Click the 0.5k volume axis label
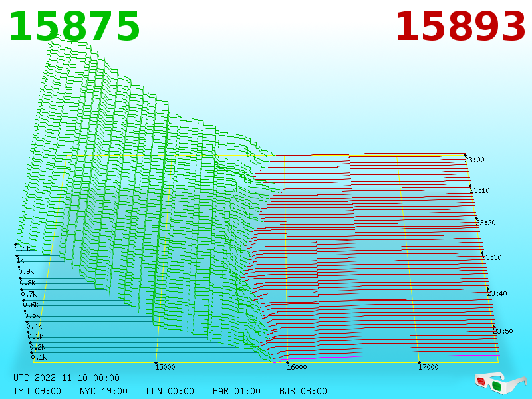The height and width of the screenshot is (399, 532). [x=32, y=315]
